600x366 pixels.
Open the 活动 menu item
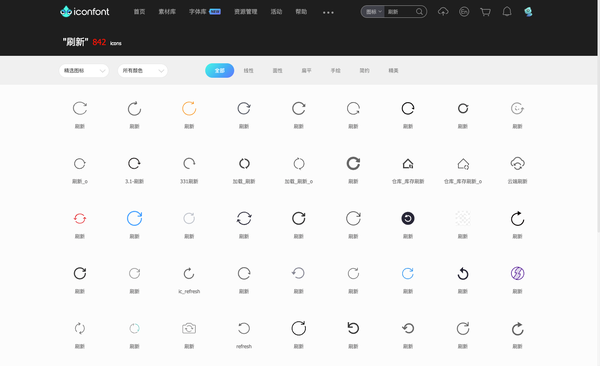[276, 11]
